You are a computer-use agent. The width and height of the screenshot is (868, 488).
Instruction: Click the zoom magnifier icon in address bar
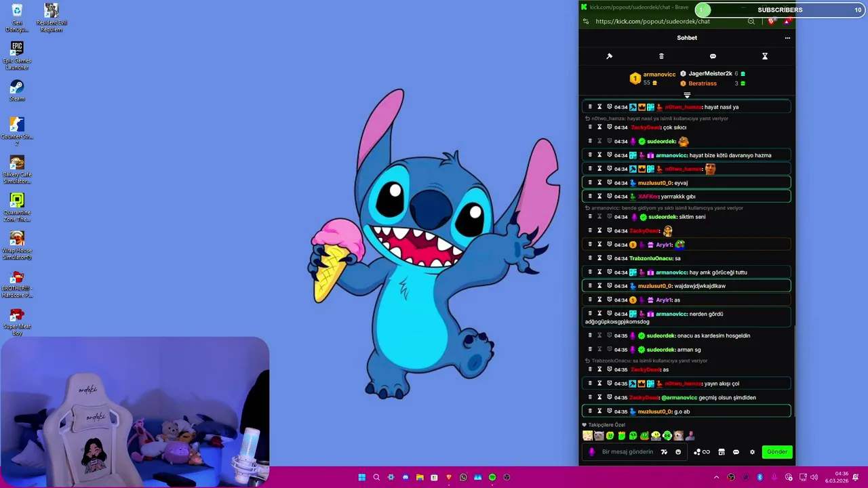pos(751,21)
